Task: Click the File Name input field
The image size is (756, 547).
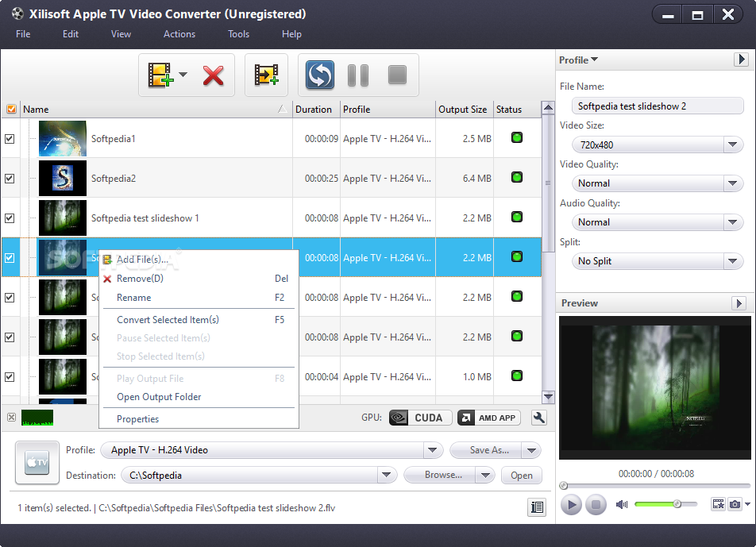Action: pos(658,106)
